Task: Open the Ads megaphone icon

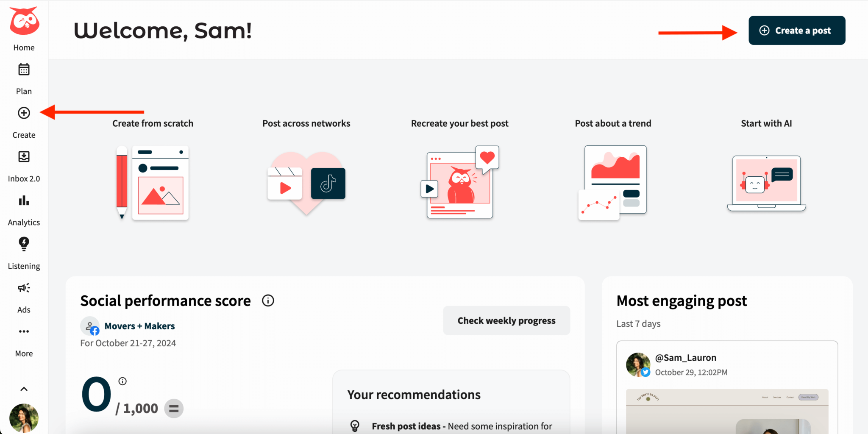Action: pyautogui.click(x=24, y=288)
